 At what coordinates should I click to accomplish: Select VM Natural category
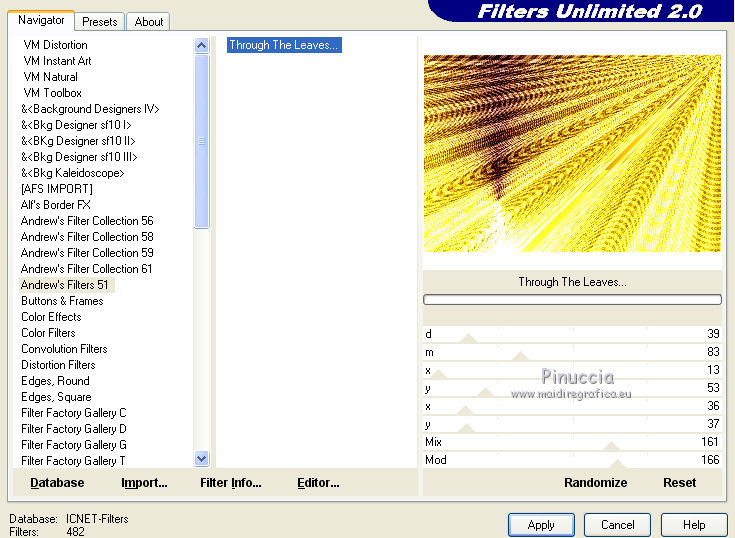[x=51, y=77]
